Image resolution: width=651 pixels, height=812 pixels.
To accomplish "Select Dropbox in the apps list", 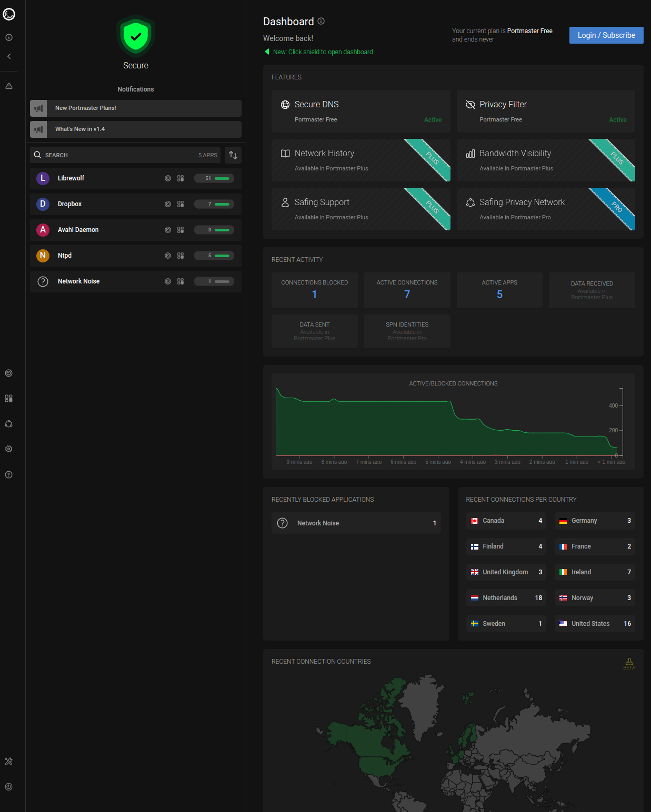I will [x=136, y=204].
